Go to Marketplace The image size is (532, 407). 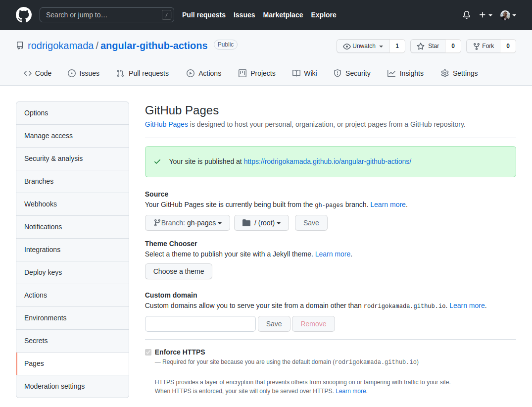(283, 15)
